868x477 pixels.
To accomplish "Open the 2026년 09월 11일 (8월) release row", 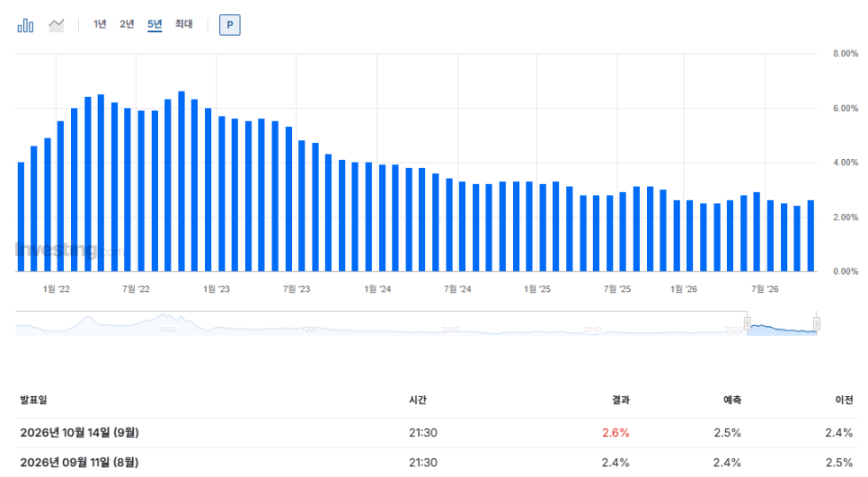I will (436, 462).
